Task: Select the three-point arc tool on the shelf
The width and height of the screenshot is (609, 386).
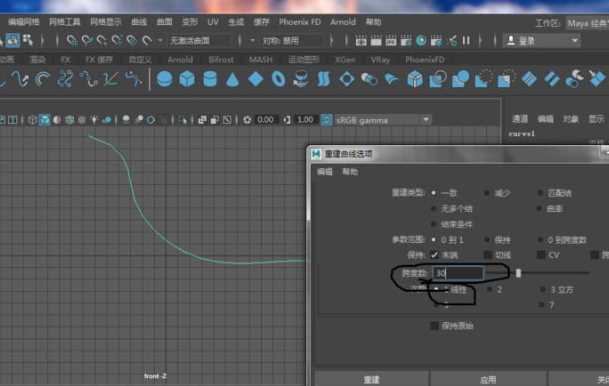Action: click(x=42, y=79)
